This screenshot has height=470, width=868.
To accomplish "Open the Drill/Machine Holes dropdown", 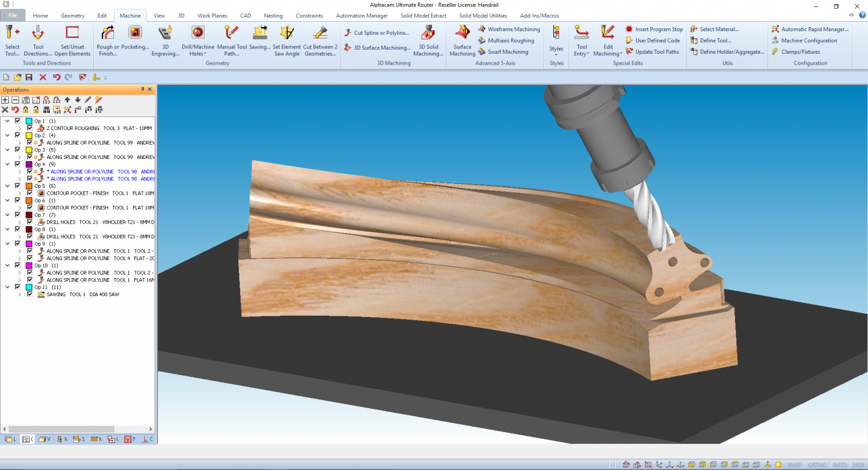I will [x=198, y=40].
